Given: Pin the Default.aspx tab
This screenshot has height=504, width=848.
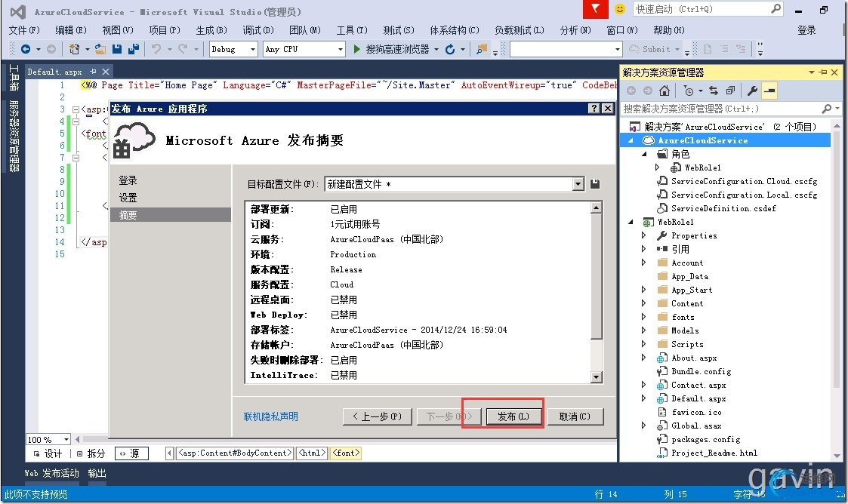Looking at the screenshot, I should pos(93,72).
